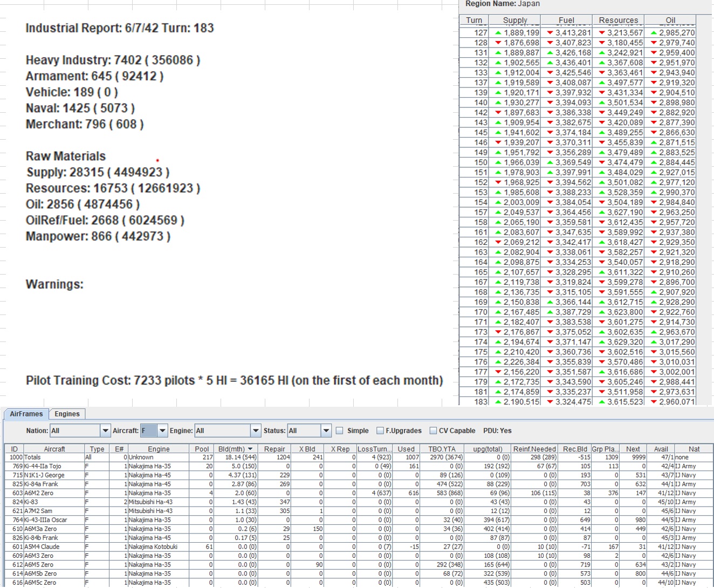
Task: Click the Oil column header
Action: (x=670, y=20)
